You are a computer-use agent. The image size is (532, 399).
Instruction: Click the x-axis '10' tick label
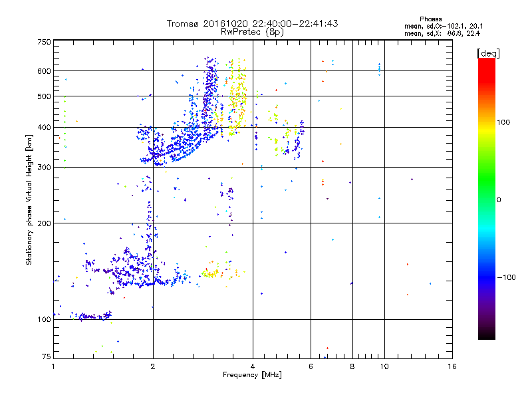(x=384, y=366)
